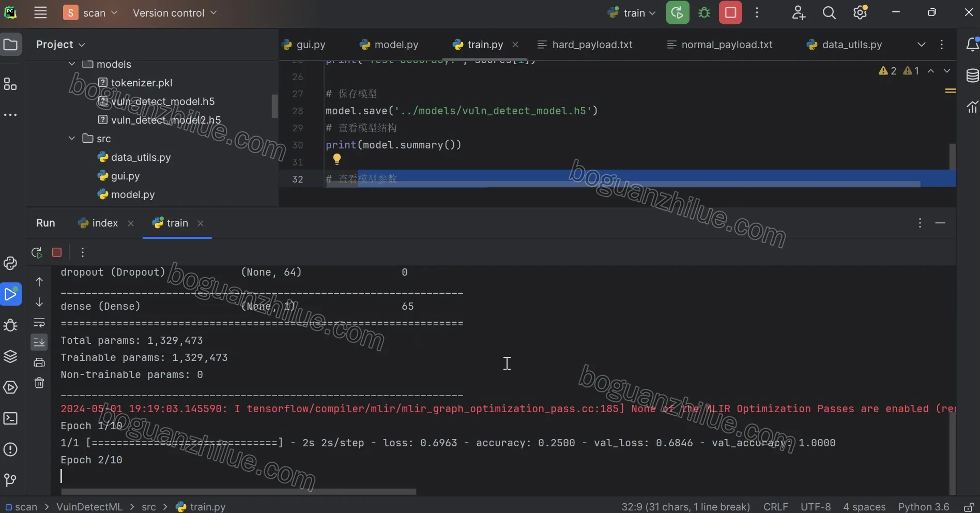
Task: Stop process in Run panel
Action: coord(57,252)
